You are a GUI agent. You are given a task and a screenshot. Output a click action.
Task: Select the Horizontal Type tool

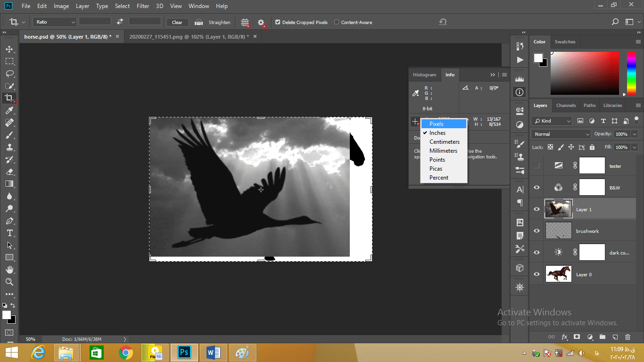point(9,233)
